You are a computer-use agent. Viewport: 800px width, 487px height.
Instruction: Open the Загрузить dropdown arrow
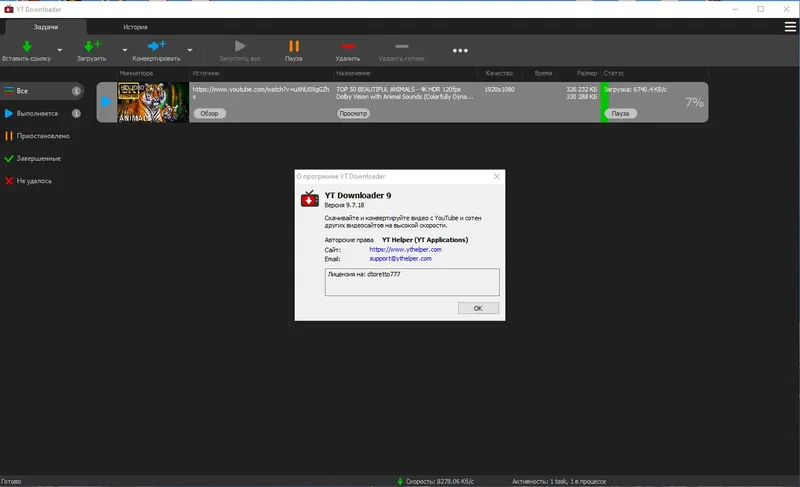(125, 50)
